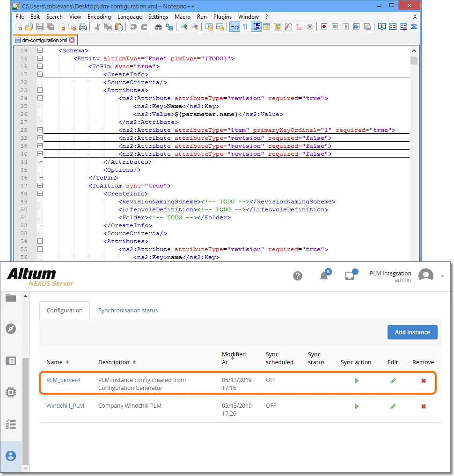
Task: Expand the folded block on line 36
Action: (x=40, y=146)
